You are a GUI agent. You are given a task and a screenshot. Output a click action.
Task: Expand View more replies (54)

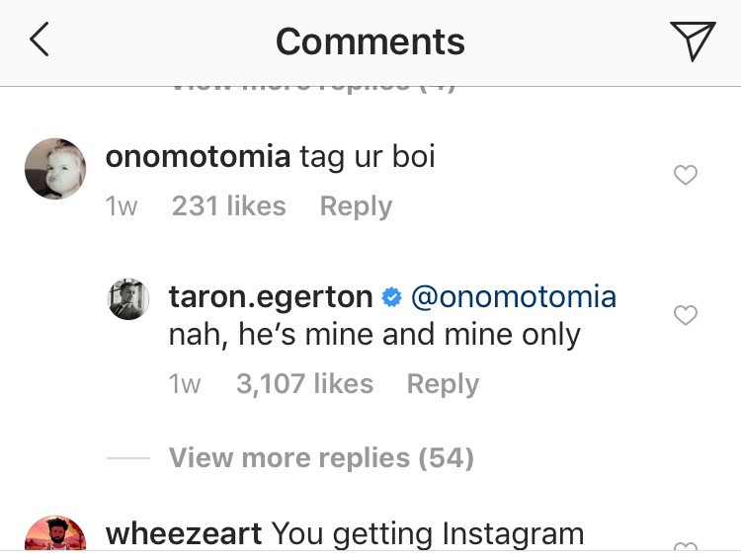(x=321, y=458)
